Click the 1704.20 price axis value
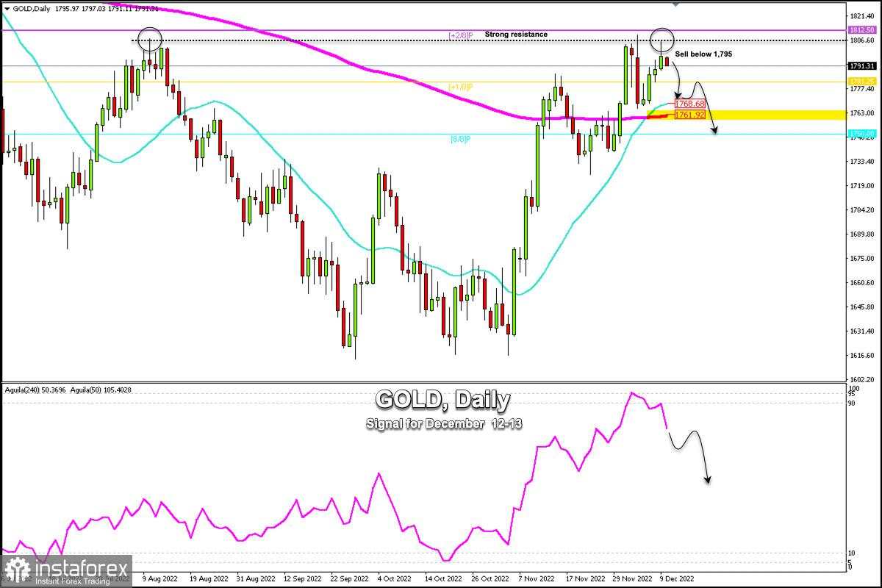Screen dimensions: 882x588 861,210
